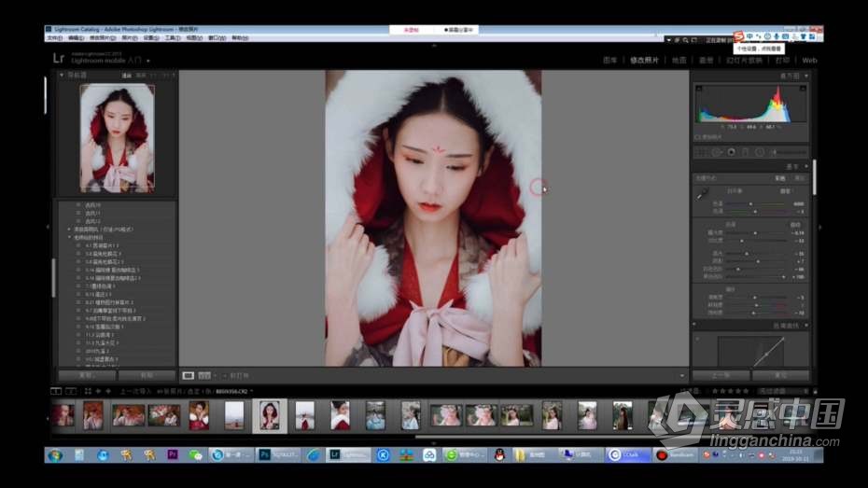Toggle highlight clipping indicator on histogram
This screenshot has width=868, height=488.
pos(803,89)
